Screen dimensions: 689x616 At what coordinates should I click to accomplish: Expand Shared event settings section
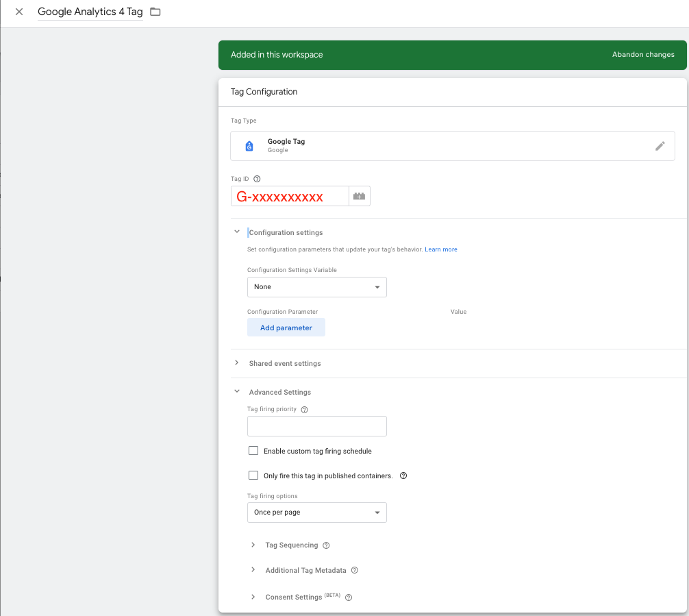[237, 362]
